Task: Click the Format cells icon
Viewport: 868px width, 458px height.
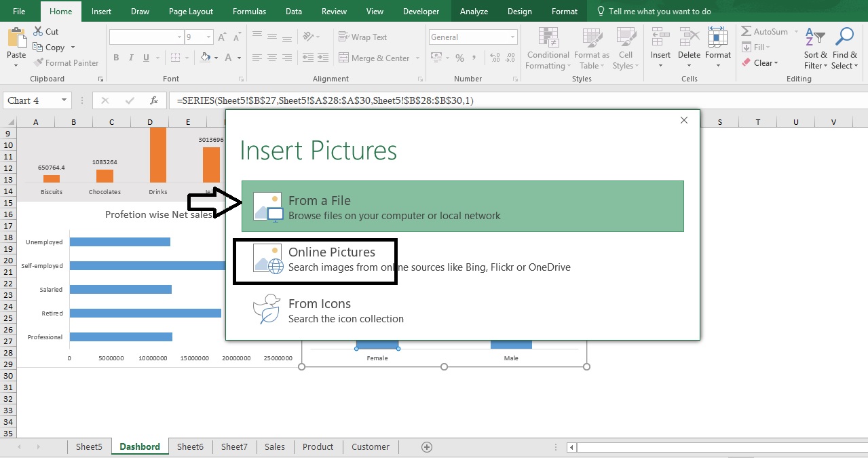Action: click(x=718, y=38)
